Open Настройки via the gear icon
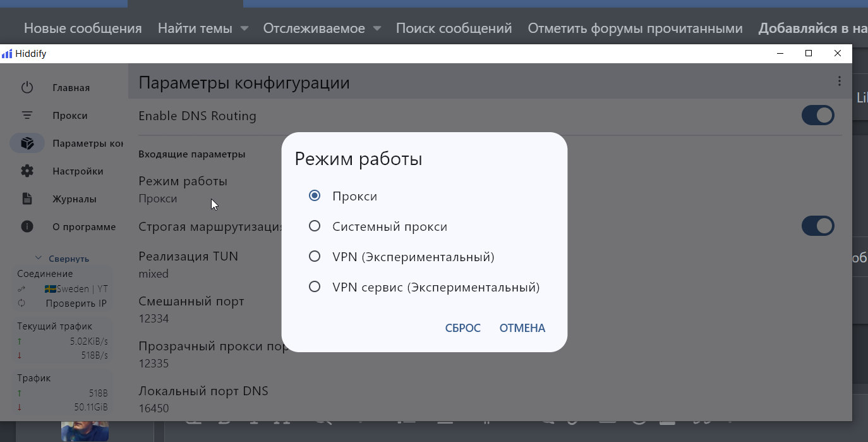Image resolution: width=868 pixels, height=442 pixels. (x=27, y=171)
